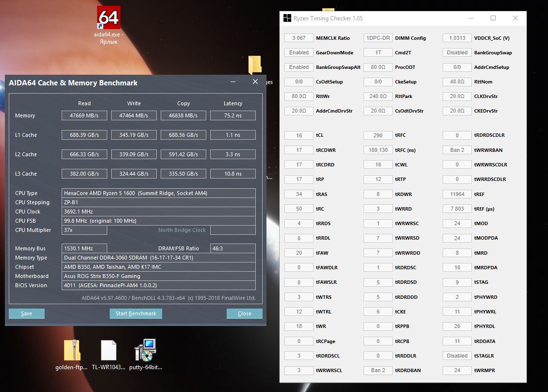Click the tWTRL value 12
Image resolution: width=548 pixels, height=392 pixels.
point(299,311)
